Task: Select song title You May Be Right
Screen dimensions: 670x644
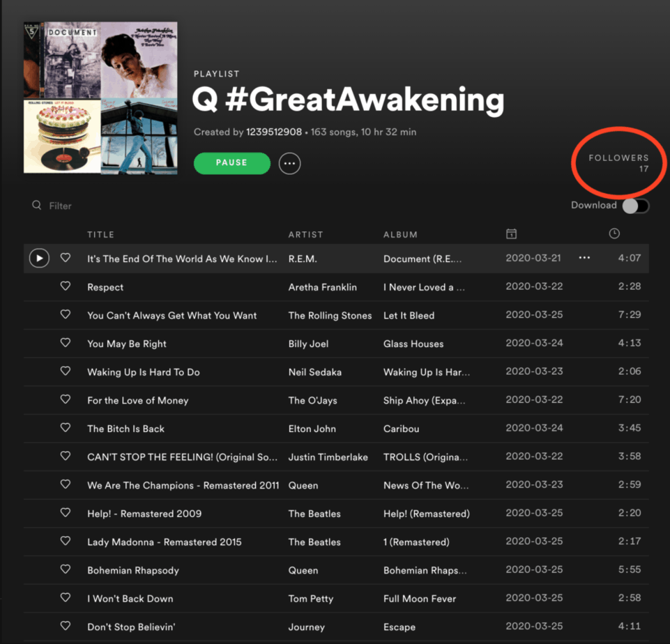Action: (x=127, y=344)
